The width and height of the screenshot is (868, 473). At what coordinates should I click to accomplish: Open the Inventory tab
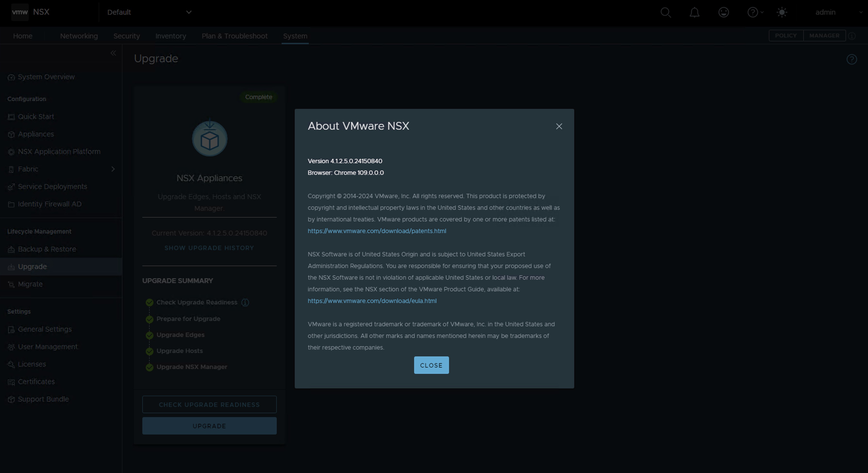click(x=170, y=36)
